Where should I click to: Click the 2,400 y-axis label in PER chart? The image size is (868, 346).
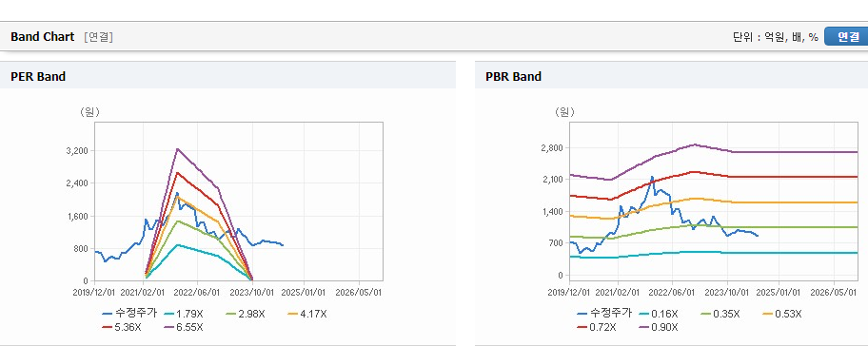(78, 183)
